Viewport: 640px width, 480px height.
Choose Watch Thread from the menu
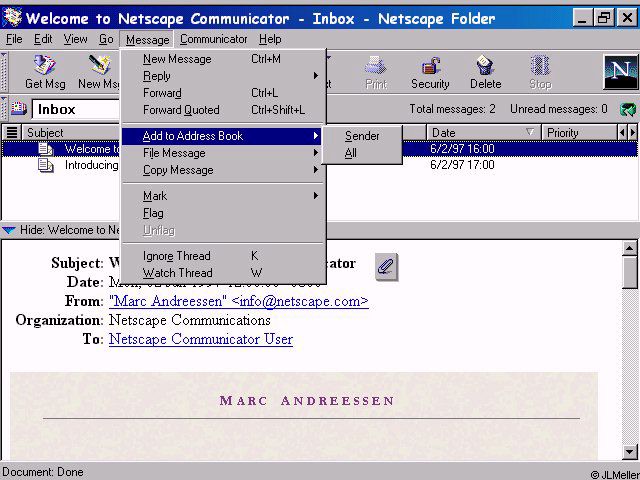[223, 273]
